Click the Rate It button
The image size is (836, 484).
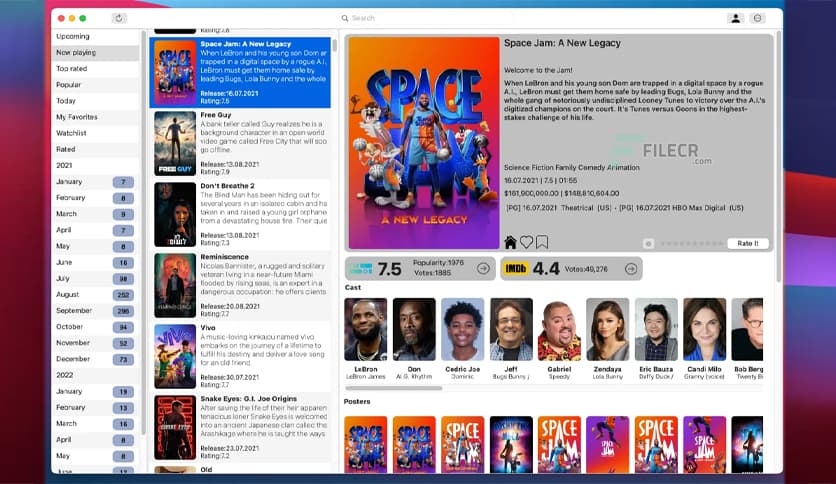coord(747,243)
